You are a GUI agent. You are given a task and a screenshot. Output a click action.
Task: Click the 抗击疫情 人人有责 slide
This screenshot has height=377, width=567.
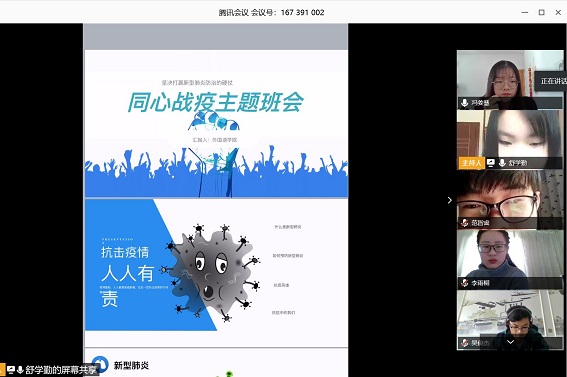[x=216, y=265]
